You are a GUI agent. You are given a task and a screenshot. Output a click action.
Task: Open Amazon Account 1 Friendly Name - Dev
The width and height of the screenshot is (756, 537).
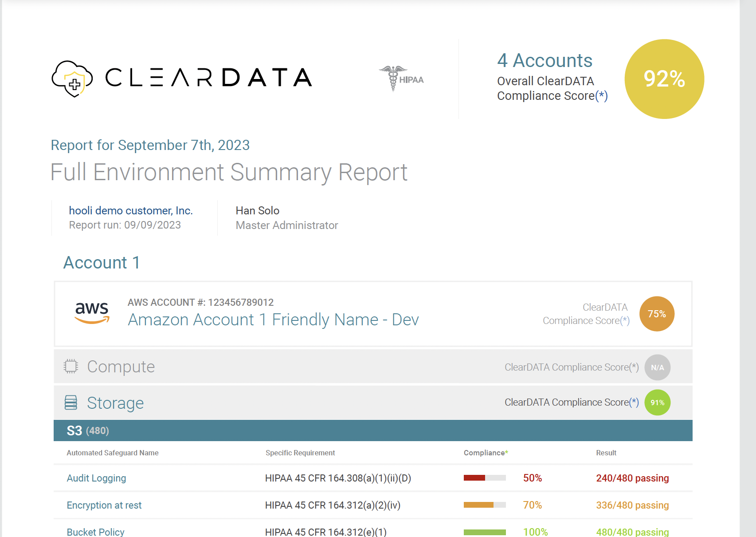tap(273, 320)
